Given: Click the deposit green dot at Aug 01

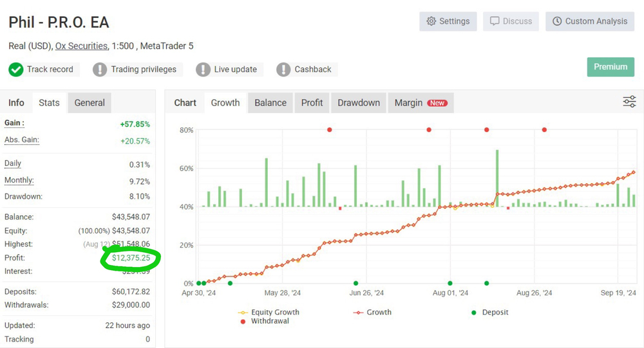Looking at the screenshot, I should click(450, 283).
